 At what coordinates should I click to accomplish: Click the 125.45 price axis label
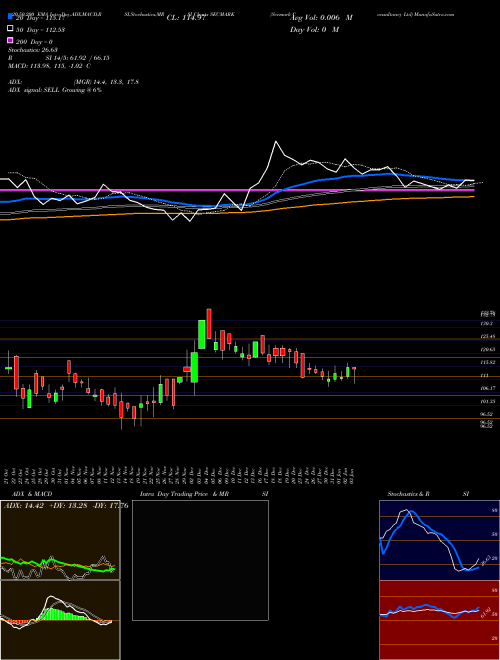coord(488,337)
